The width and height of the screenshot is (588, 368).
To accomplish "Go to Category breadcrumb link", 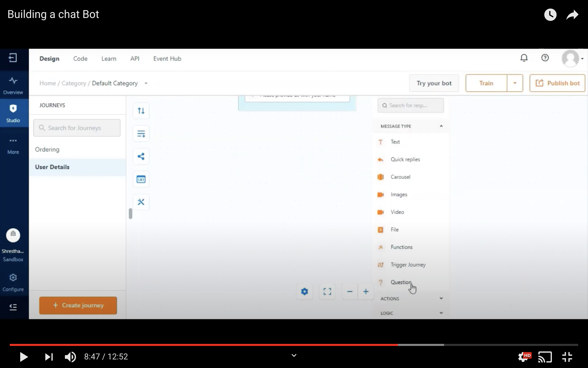I will pyautogui.click(x=74, y=83).
